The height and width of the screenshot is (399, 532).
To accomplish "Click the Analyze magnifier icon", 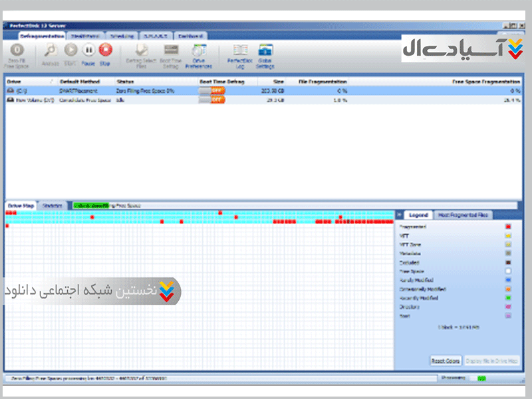I will (51, 50).
